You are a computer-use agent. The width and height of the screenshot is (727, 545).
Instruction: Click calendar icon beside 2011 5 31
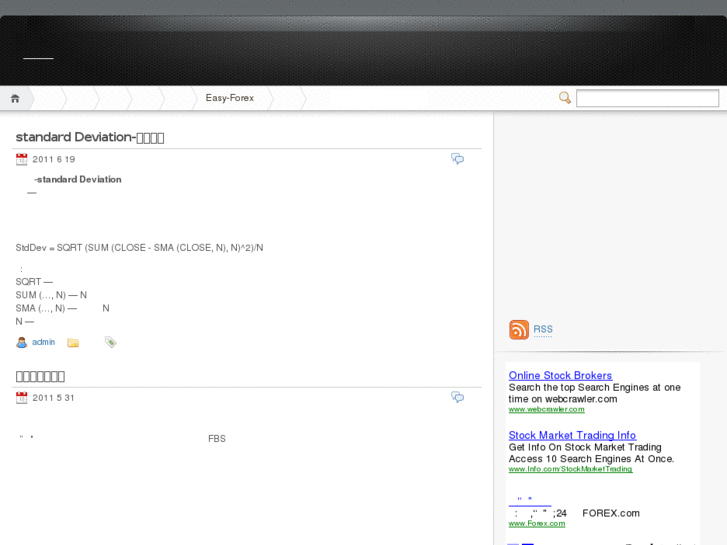[x=21, y=398]
